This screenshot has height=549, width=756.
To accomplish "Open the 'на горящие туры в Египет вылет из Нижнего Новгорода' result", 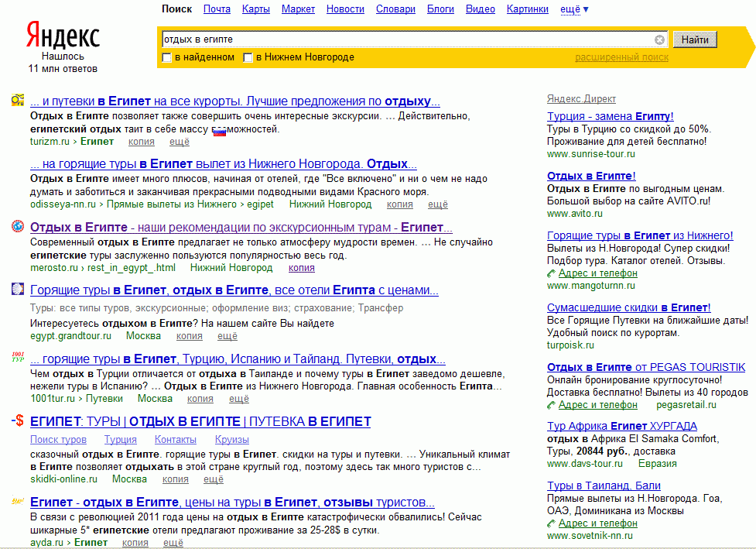I will coord(223,164).
